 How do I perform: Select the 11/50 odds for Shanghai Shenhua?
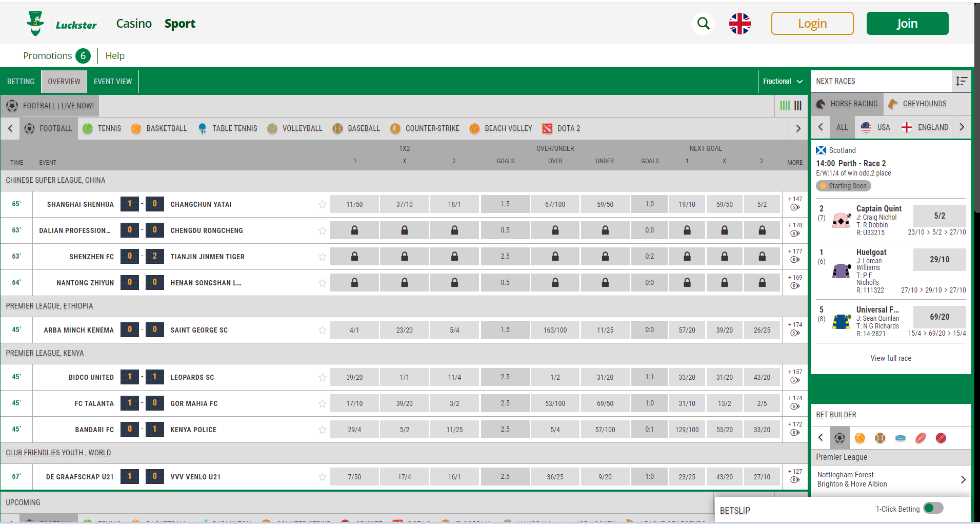354,204
